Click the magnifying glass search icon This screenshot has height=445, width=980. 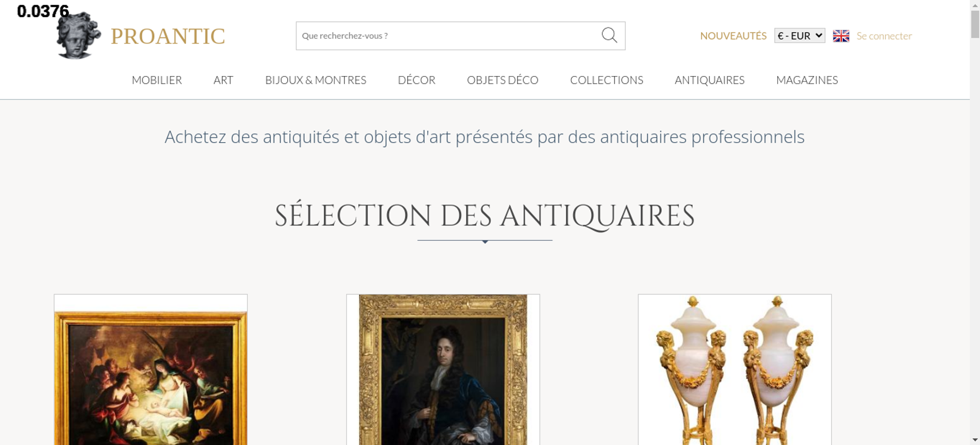(x=609, y=35)
